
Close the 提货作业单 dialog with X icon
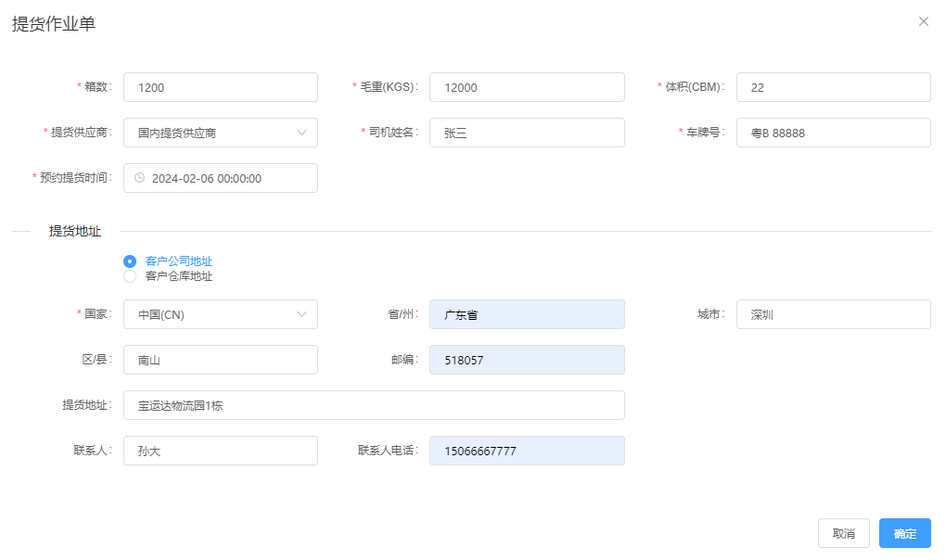923,21
